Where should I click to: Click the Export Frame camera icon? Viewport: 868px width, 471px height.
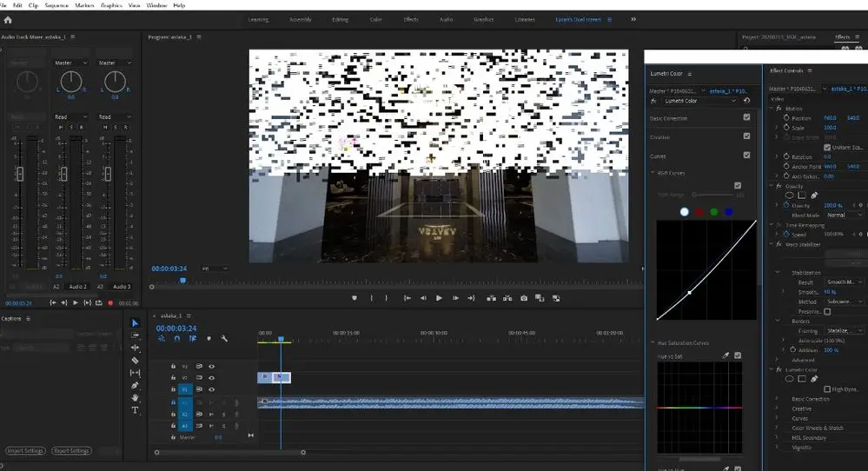click(x=524, y=298)
